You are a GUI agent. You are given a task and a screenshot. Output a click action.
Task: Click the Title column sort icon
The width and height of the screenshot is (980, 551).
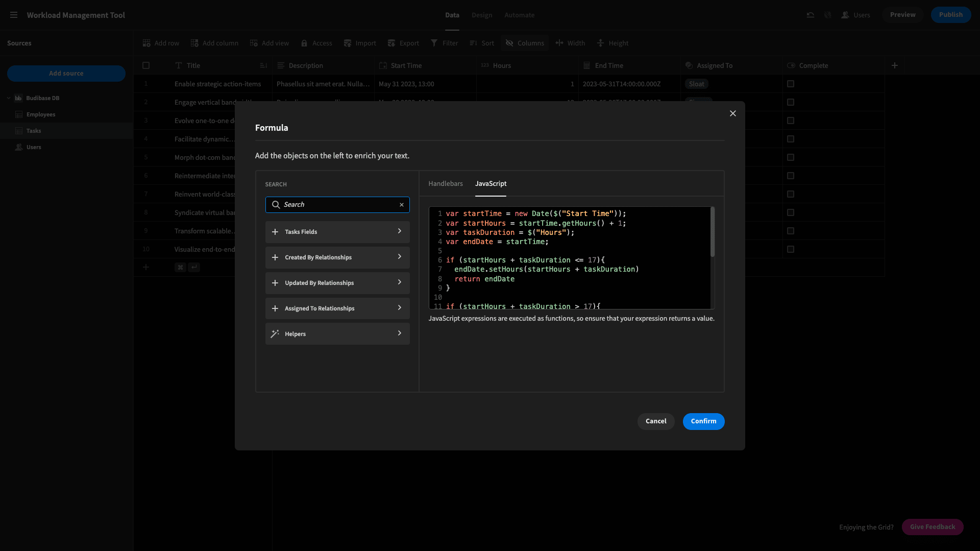click(x=263, y=65)
